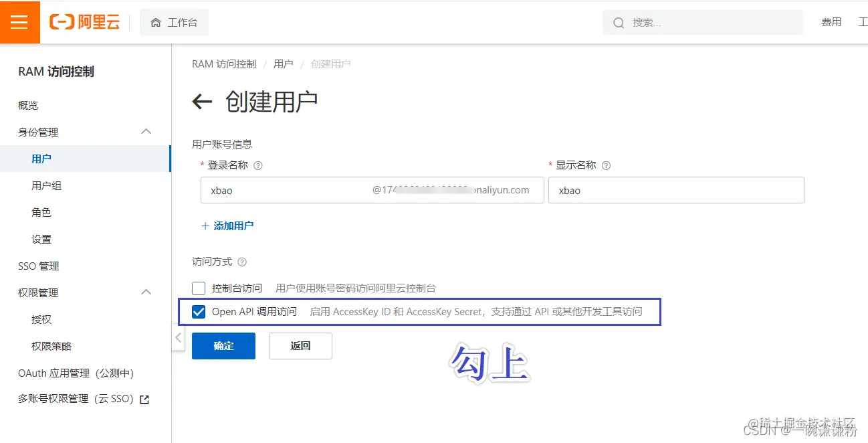This screenshot has height=443, width=868.
Task: Collapse the 权限管理 section chevron
Action: (146, 292)
